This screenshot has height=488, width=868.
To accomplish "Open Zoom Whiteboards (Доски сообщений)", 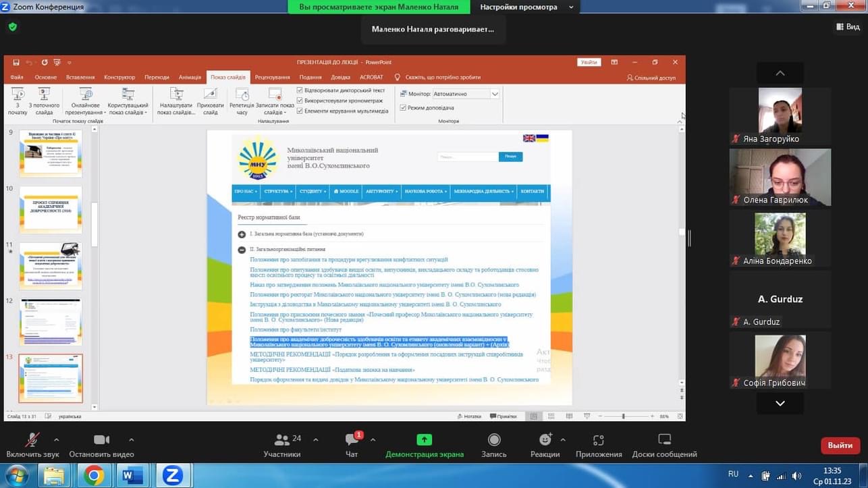I will coord(664,445).
